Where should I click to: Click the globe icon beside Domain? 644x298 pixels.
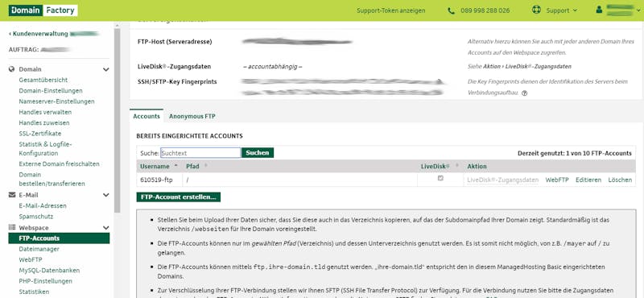point(11,69)
